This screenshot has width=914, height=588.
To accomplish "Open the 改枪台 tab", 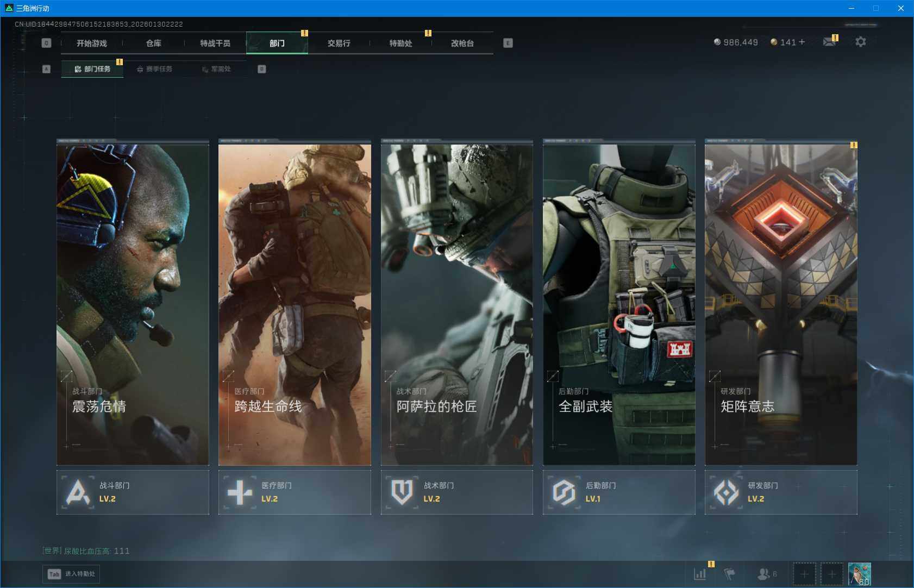I will point(462,43).
